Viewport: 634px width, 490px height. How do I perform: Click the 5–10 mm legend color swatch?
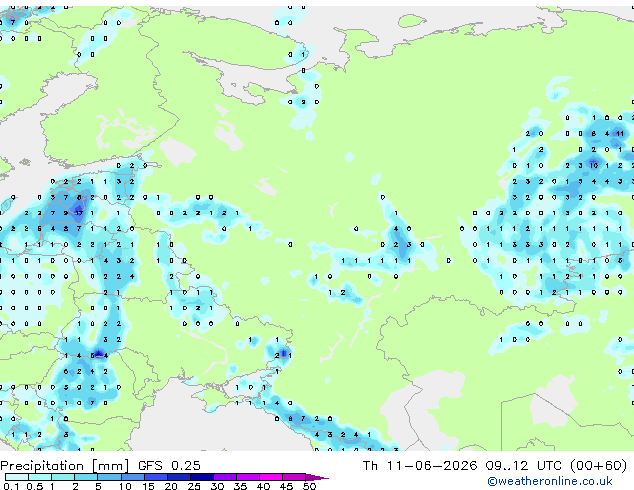point(109,477)
